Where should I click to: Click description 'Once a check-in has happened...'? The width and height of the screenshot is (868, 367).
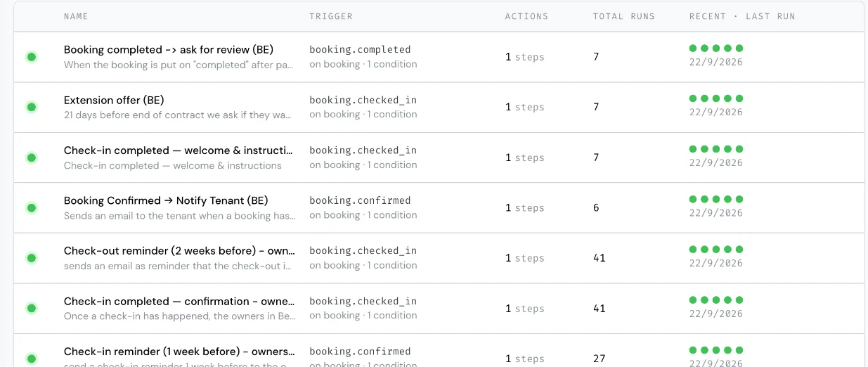tap(180, 316)
